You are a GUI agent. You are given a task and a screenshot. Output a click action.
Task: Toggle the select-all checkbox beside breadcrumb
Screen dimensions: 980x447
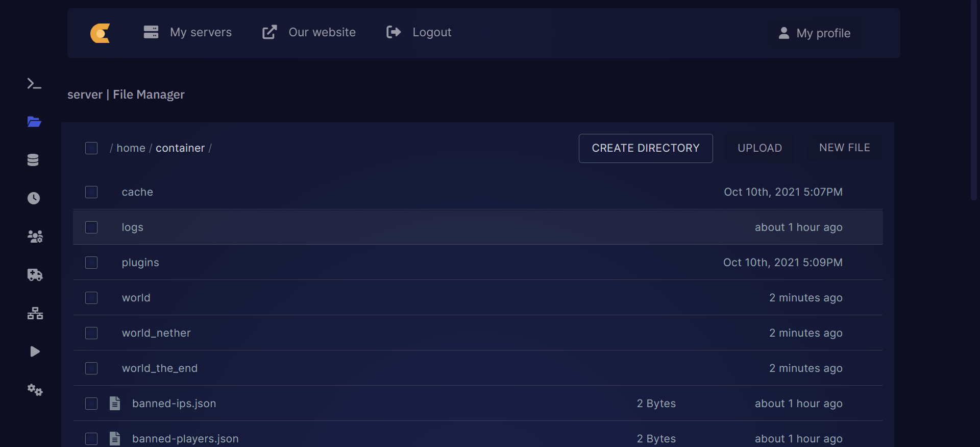coord(91,148)
